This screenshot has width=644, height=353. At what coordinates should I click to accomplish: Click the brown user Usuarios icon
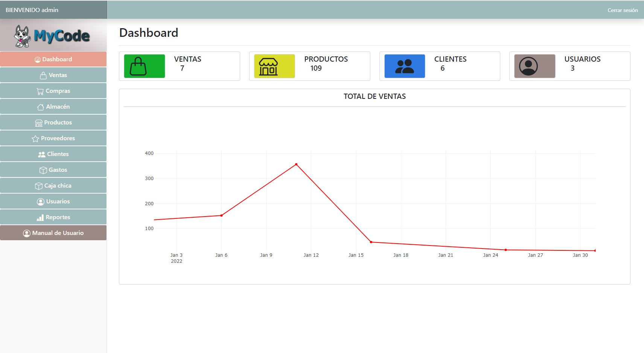coord(534,66)
